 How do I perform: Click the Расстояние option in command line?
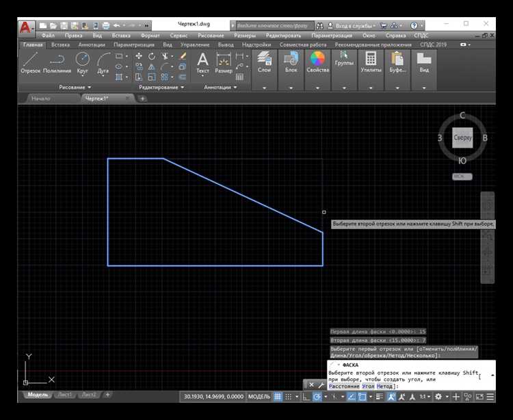(x=344, y=386)
